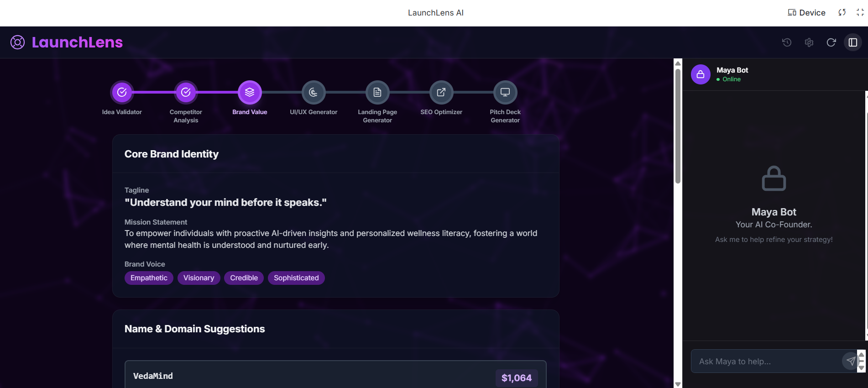Image resolution: width=868 pixels, height=388 pixels.
Task: Select the Brand Value layers icon
Action: (x=250, y=92)
